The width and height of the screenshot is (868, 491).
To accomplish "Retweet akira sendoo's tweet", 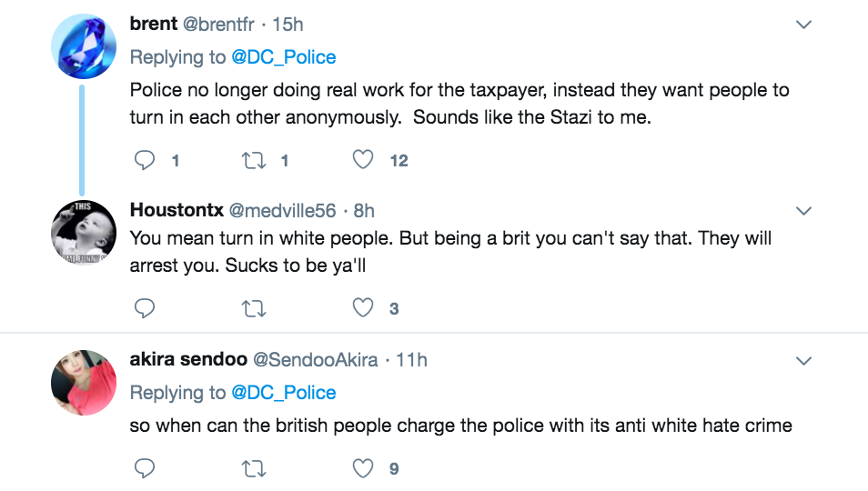I will point(254,468).
